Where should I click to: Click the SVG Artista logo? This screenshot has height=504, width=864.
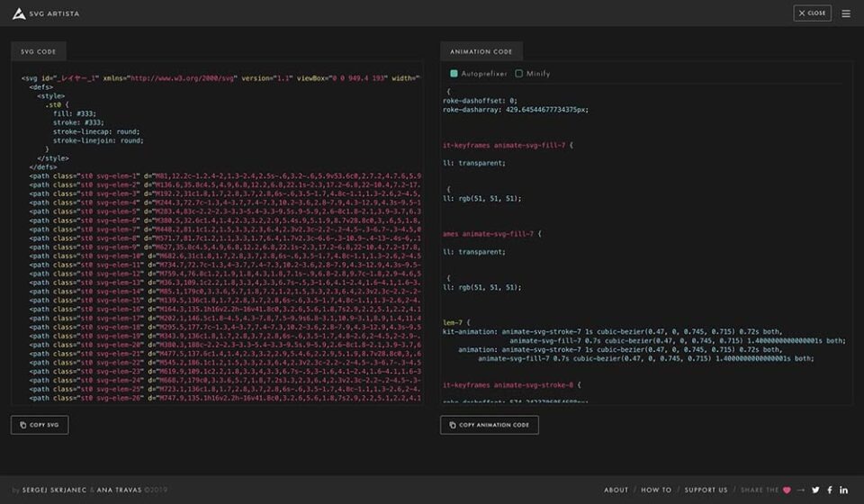click(40, 13)
